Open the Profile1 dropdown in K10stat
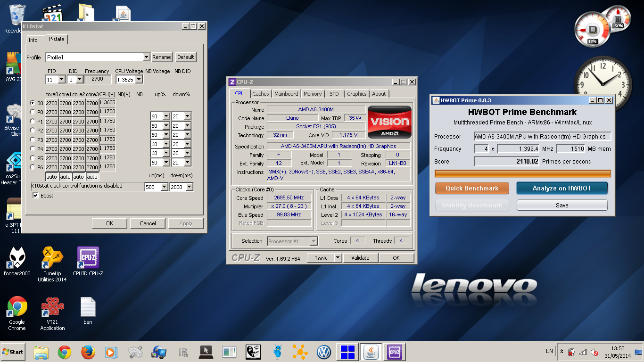644x362 pixels. coord(146,58)
